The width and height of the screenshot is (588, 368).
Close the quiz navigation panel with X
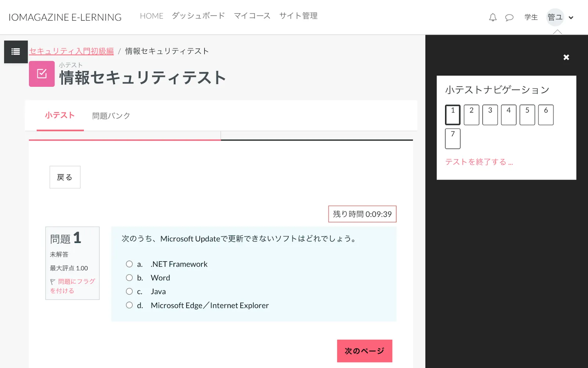(x=566, y=57)
